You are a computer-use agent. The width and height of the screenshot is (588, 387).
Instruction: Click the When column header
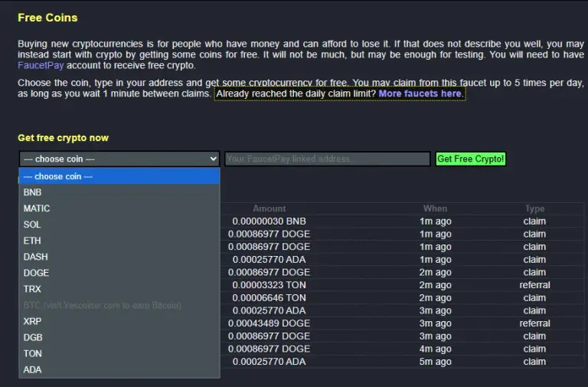[x=435, y=208]
